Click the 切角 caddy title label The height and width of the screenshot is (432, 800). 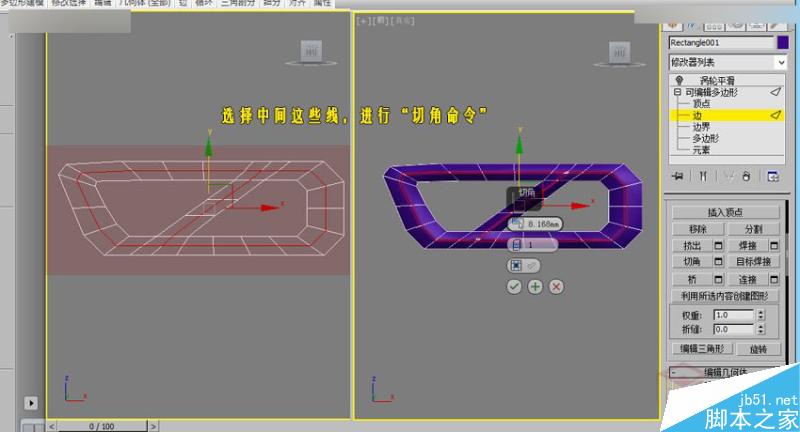coord(527,192)
